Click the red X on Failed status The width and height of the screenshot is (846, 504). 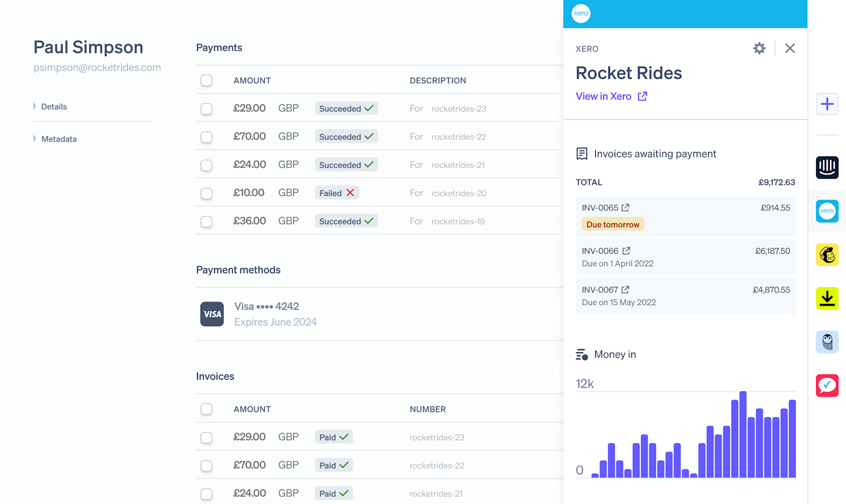pyautogui.click(x=350, y=193)
